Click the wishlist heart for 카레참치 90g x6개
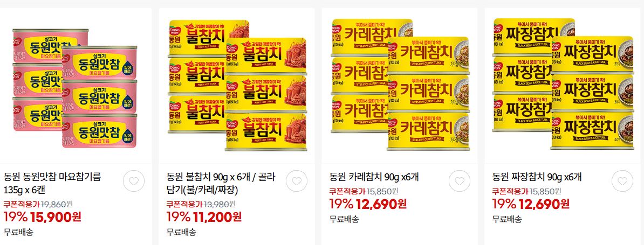Image resolution: width=644 pixels, height=245 pixels. pyautogui.click(x=459, y=181)
